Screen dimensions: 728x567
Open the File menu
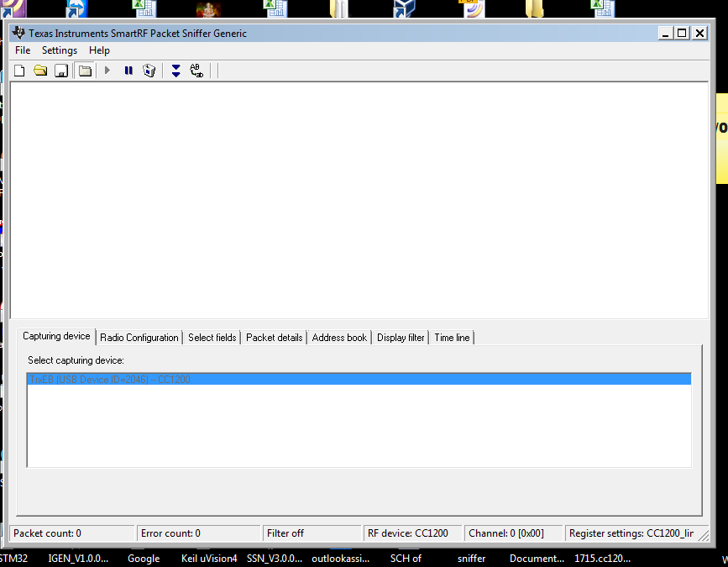tap(23, 50)
